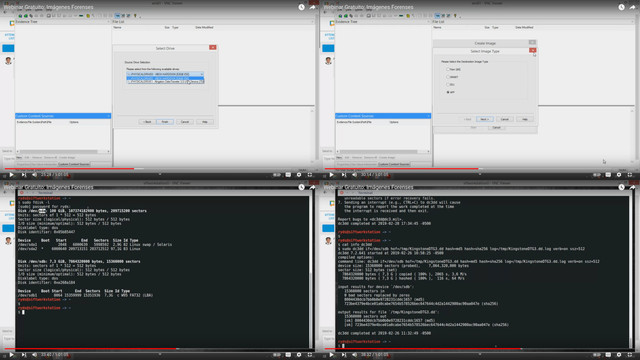Close Select Image Type dialog red X
This screenshot has height=360, width=640.
pyautogui.click(x=533, y=50)
